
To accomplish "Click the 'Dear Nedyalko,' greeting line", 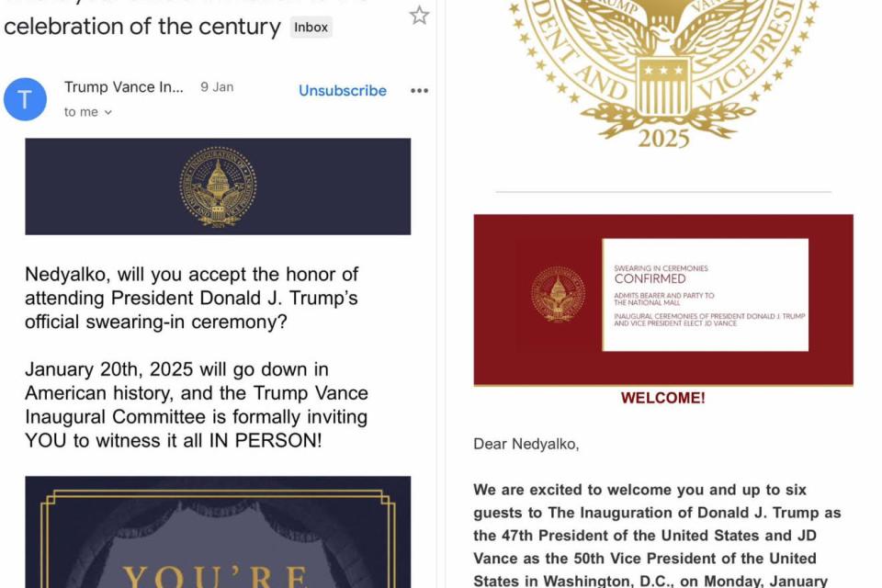I will (x=526, y=444).
